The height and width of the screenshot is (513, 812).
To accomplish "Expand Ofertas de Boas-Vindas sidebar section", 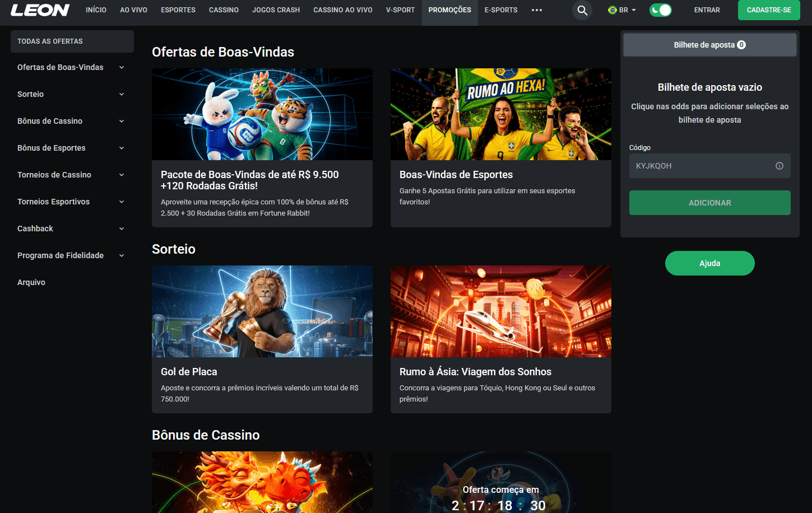I will coord(72,67).
